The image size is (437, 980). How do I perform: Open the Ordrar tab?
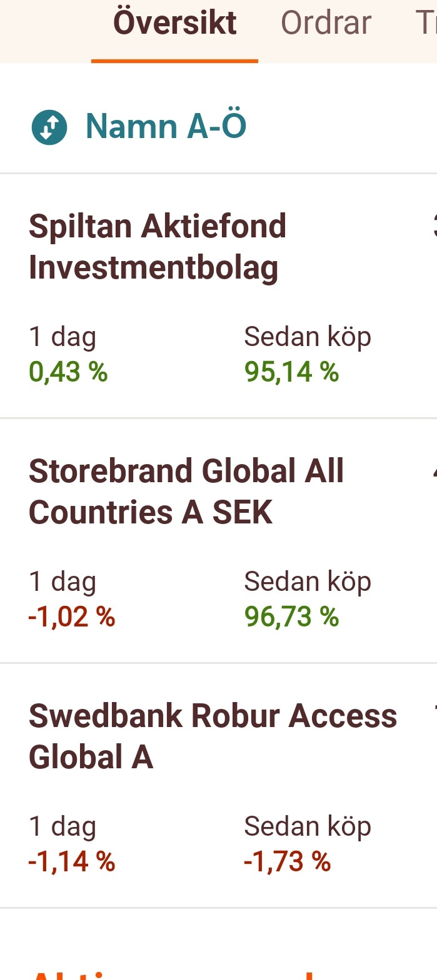tap(326, 24)
